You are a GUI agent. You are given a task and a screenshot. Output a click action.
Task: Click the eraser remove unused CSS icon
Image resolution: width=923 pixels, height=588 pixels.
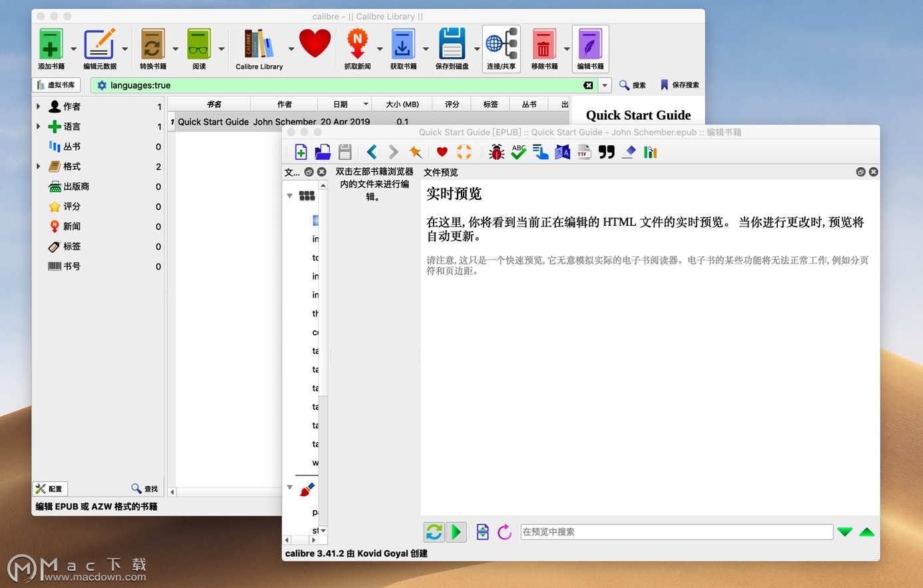click(628, 152)
